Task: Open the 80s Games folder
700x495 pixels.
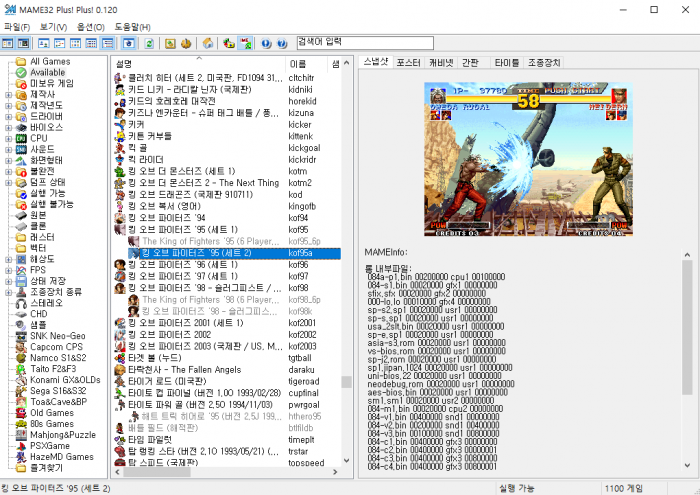Action: click(x=52, y=424)
